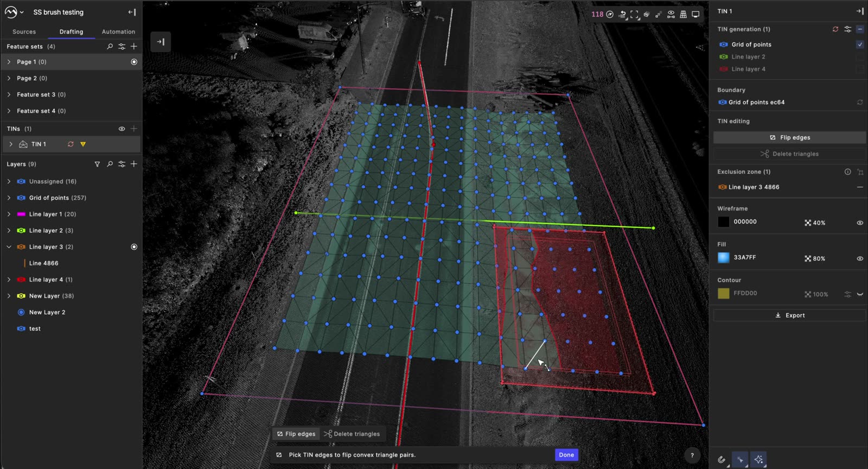
Task: Open the compass orientation control
Action: (x=610, y=15)
